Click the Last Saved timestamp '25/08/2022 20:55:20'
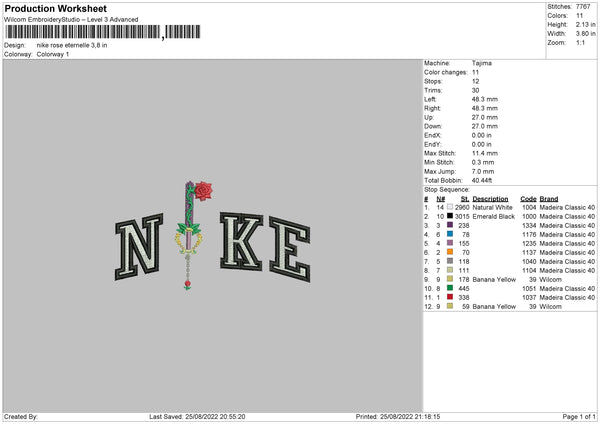Screen dimensions: 600x424 pos(215,417)
